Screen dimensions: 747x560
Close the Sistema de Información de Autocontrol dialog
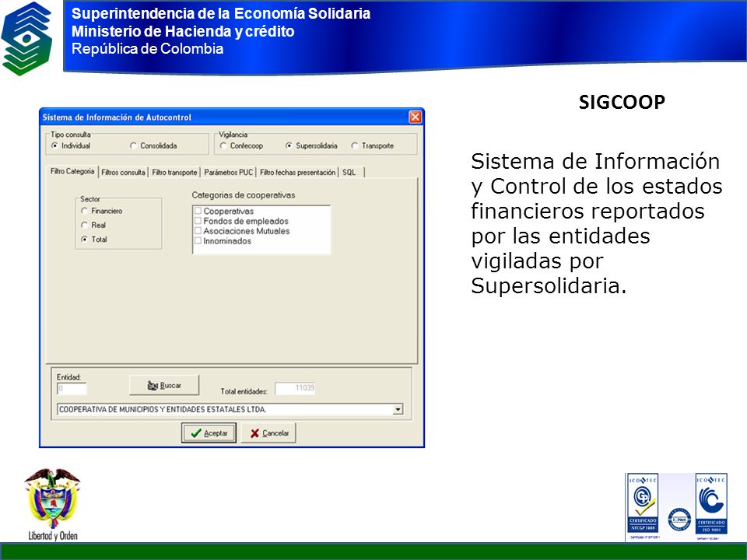tap(416, 117)
